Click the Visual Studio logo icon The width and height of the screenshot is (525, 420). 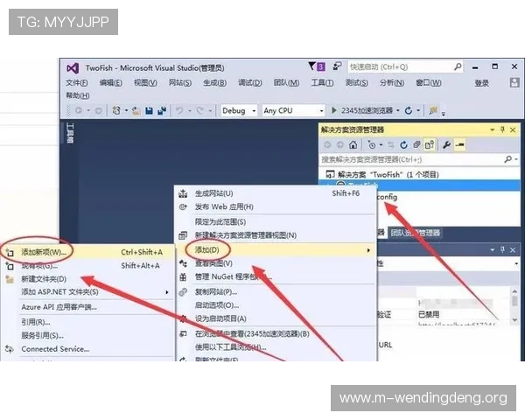pyautogui.click(x=73, y=68)
